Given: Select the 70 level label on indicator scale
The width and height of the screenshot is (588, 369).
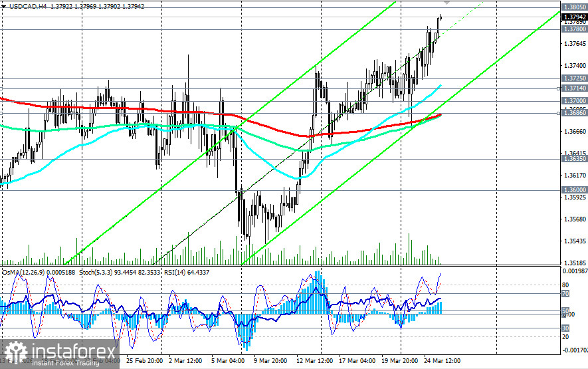Looking at the screenshot, I should [565, 294].
